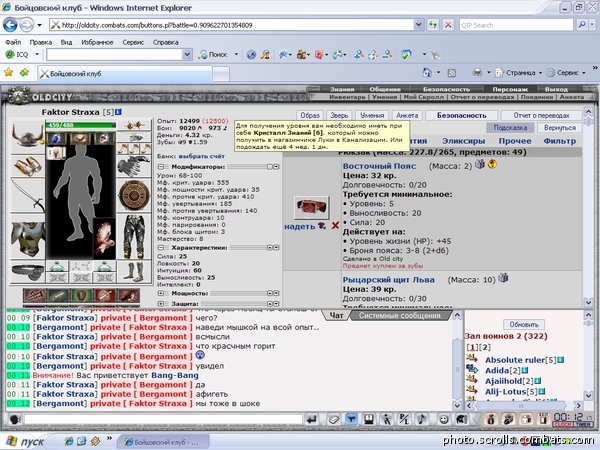Viewport: 600px width, 450px height.
Task: Click the QIP Search field
Action: tap(516, 25)
